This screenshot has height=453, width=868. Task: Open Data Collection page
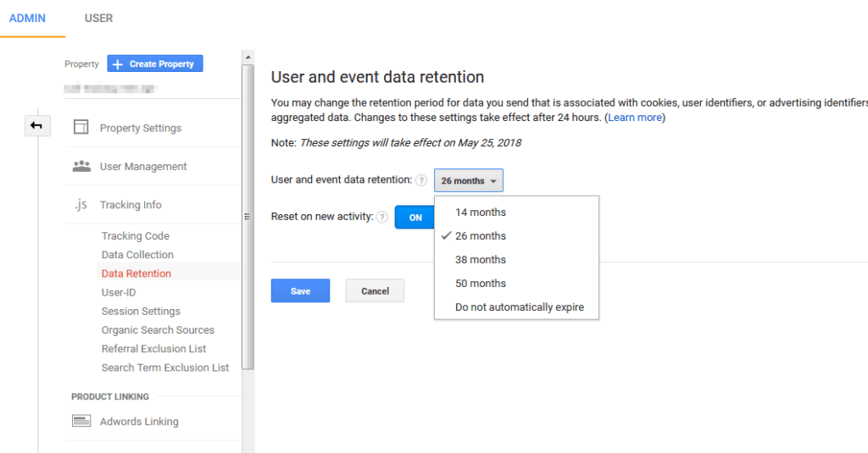(x=137, y=255)
